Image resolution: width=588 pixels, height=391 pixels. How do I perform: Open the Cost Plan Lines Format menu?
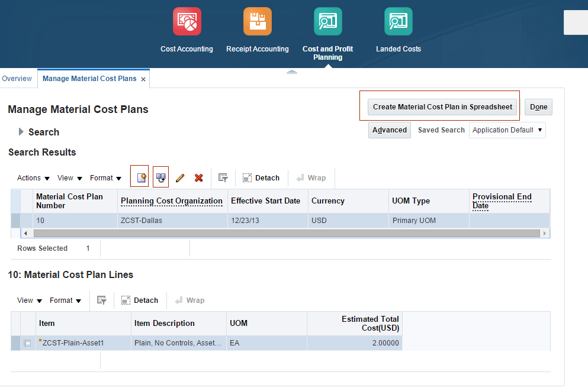click(65, 300)
